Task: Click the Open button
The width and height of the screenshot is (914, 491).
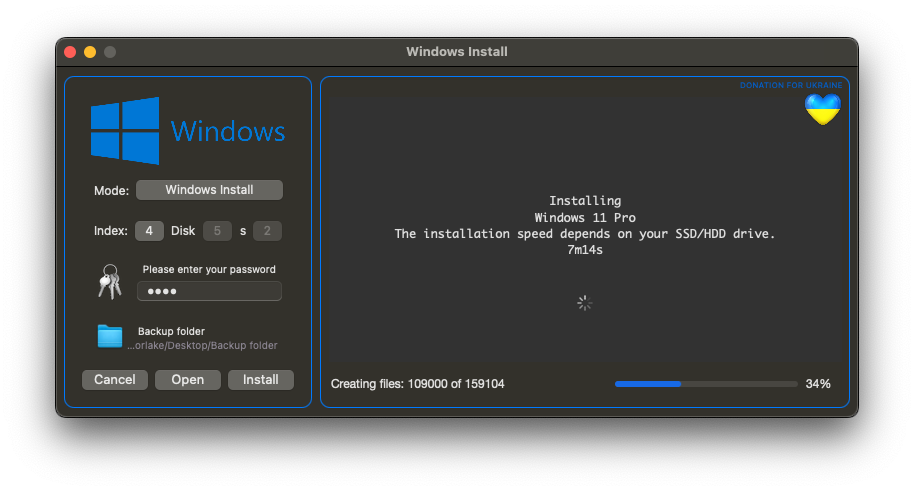Action: coord(188,380)
